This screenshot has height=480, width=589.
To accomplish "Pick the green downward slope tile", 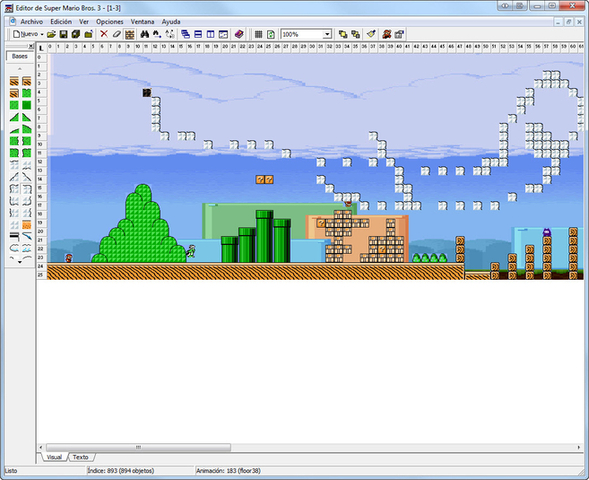I will click(26, 117).
